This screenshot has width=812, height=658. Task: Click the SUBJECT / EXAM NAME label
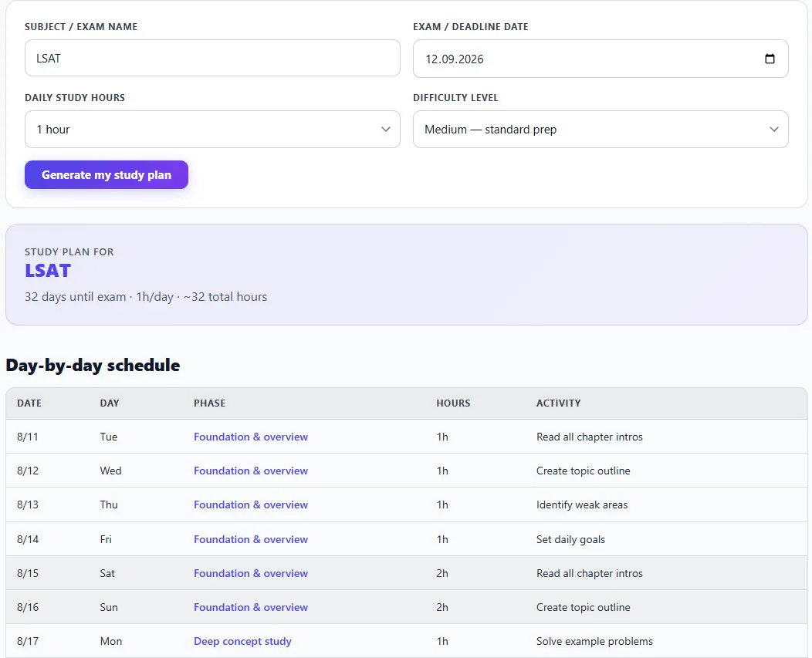[x=81, y=26]
